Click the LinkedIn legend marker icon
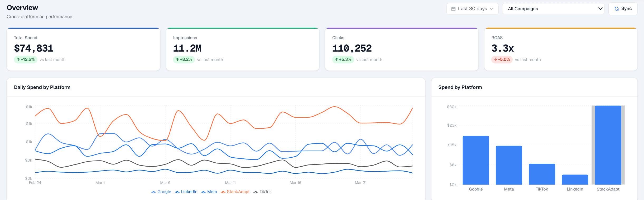644x200 pixels. point(177,192)
